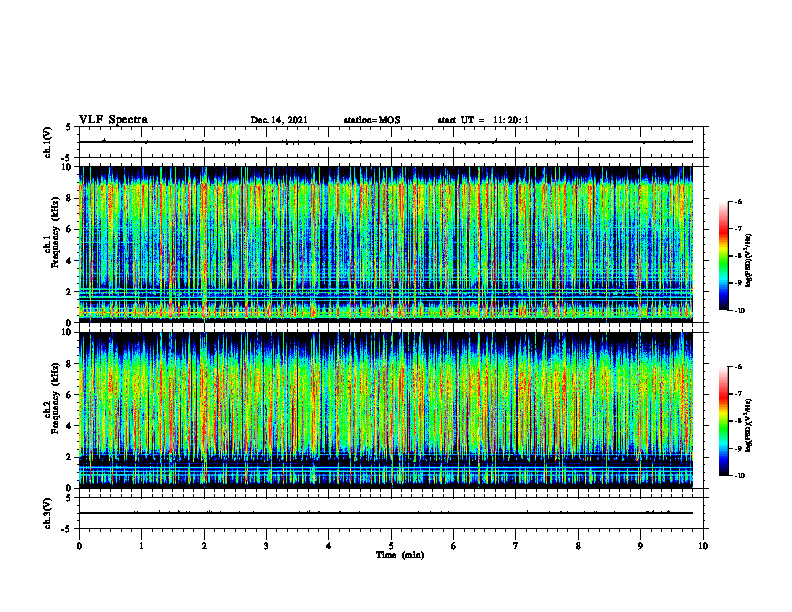Viewport: 792px width, 612px height.
Task: Click the time axis tick label '7'
Action: (x=516, y=546)
